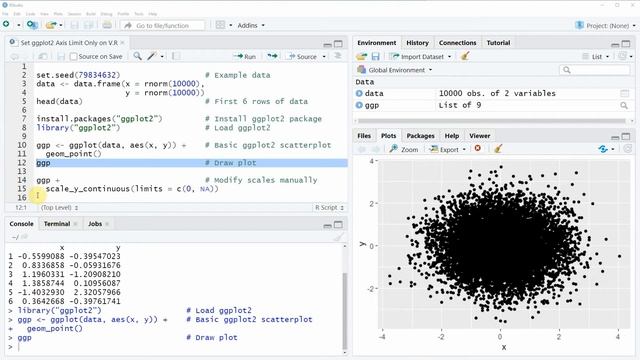
Task: Click the document outline icon in editor
Action: click(338, 56)
